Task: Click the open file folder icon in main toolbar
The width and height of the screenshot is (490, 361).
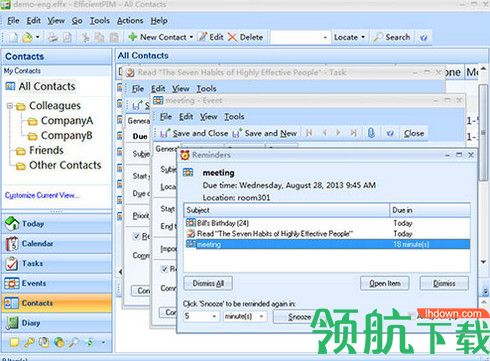Action: click(27, 37)
